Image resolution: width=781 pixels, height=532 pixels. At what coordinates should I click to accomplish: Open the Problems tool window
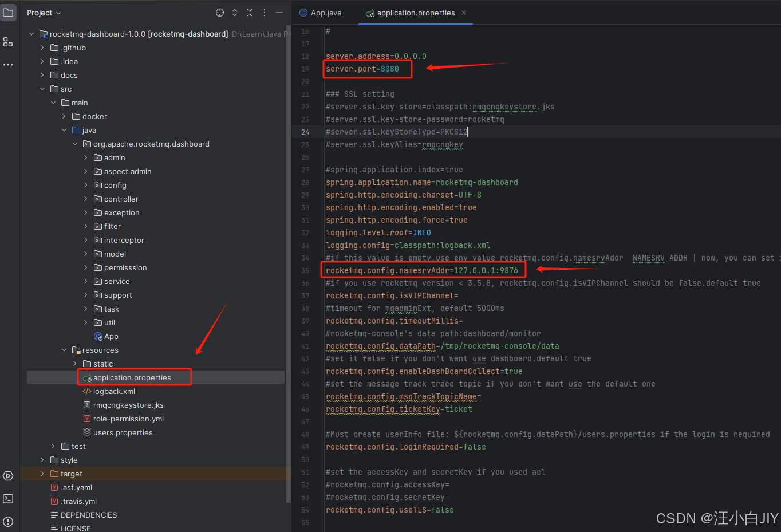pyautogui.click(x=7, y=521)
